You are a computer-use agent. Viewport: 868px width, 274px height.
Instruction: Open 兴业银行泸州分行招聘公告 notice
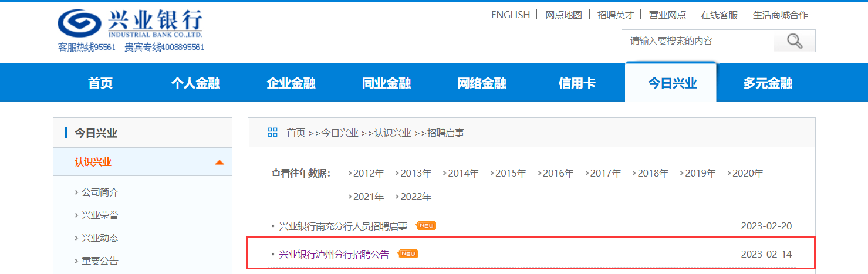[x=334, y=254]
